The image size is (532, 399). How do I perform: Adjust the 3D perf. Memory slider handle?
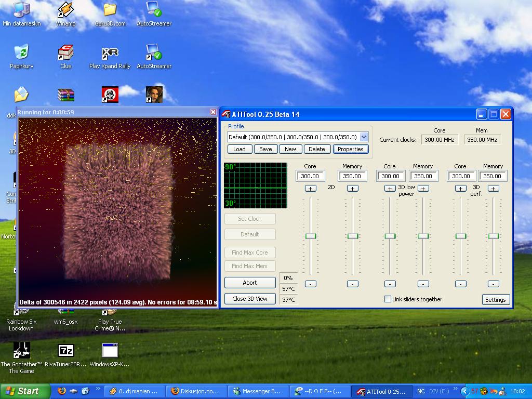(x=494, y=236)
